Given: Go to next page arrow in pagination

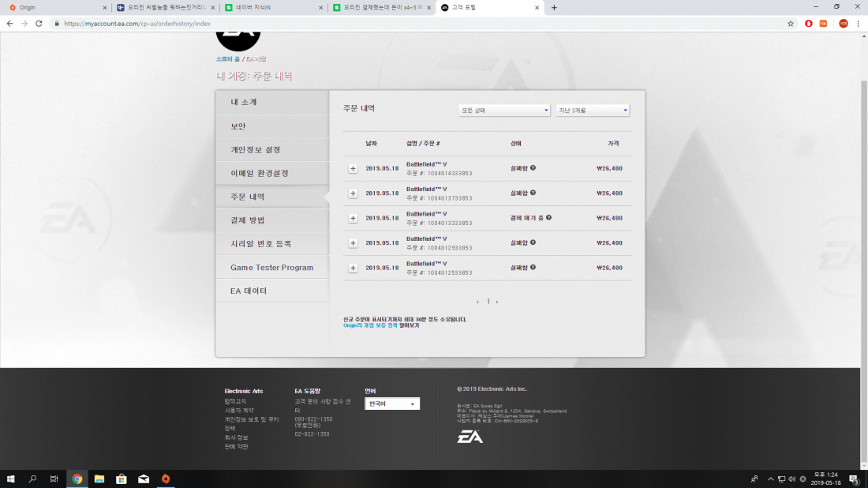Looking at the screenshot, I should point(497,302).
